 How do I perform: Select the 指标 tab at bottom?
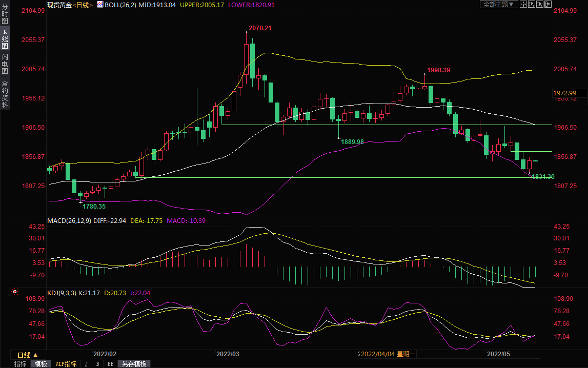pos(21,364)
